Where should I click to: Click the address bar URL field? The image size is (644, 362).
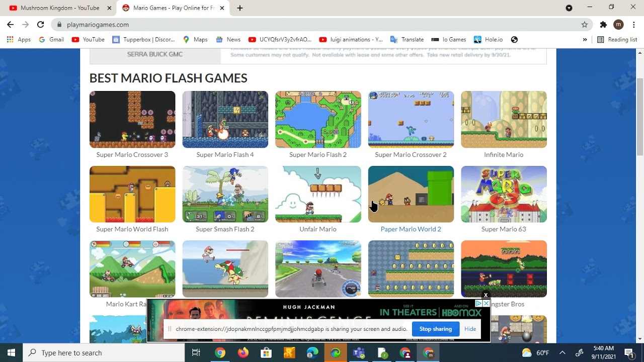pos(322,25)
